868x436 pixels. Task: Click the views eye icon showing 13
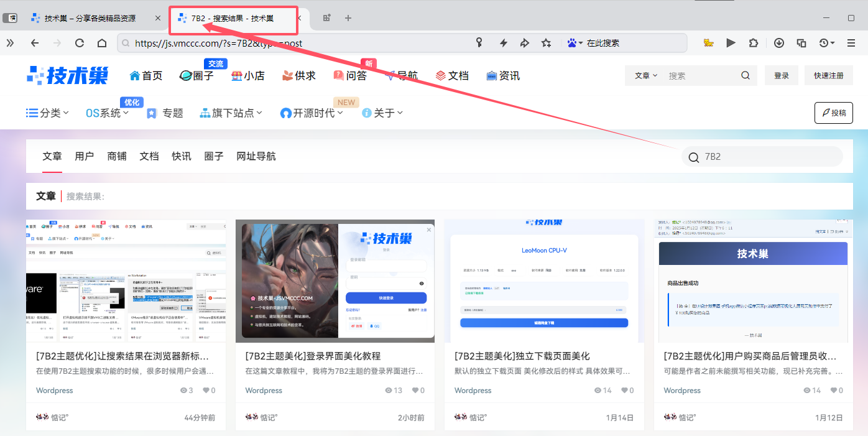pos(389,391)
